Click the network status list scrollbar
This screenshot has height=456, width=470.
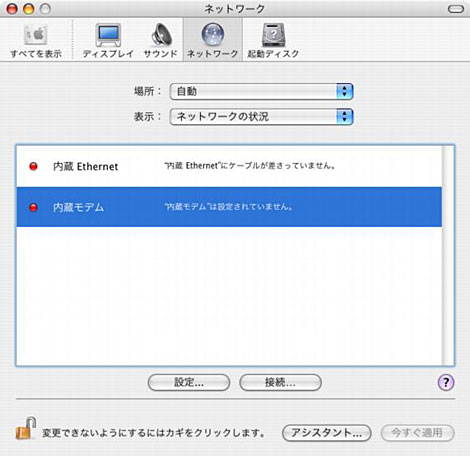coord(448,255)
